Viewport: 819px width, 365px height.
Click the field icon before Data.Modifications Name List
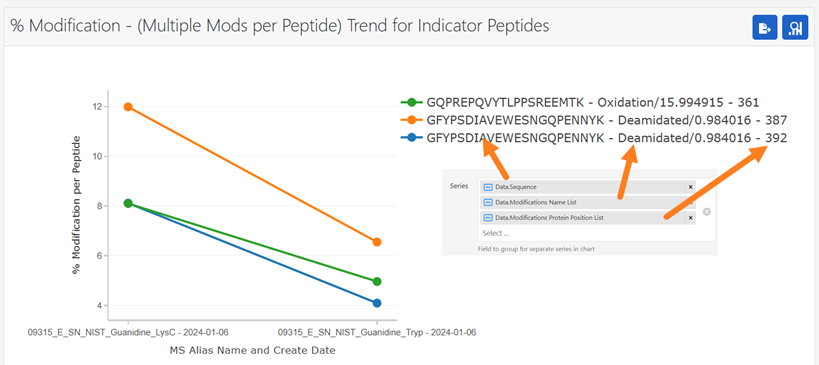click(x=488, y=202)
